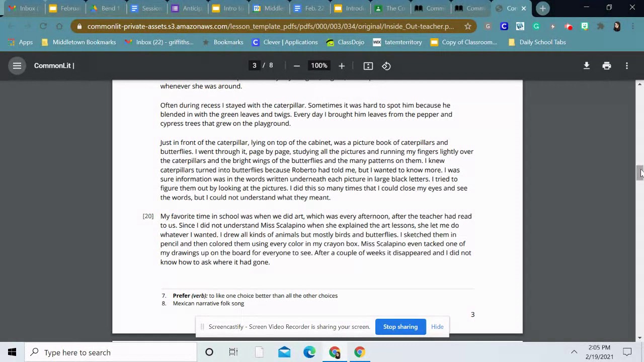Open ClassDojo bookmark
Image resolution: width=644 pixels, height=362 pixels.
click(345, 42)
